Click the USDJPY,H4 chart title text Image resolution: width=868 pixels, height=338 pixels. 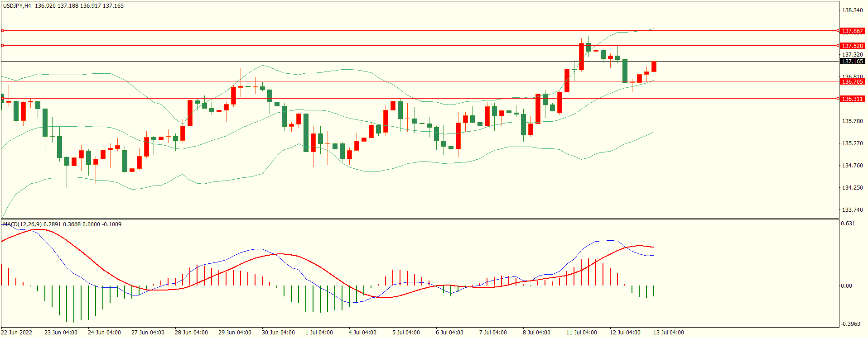point(17,6)
